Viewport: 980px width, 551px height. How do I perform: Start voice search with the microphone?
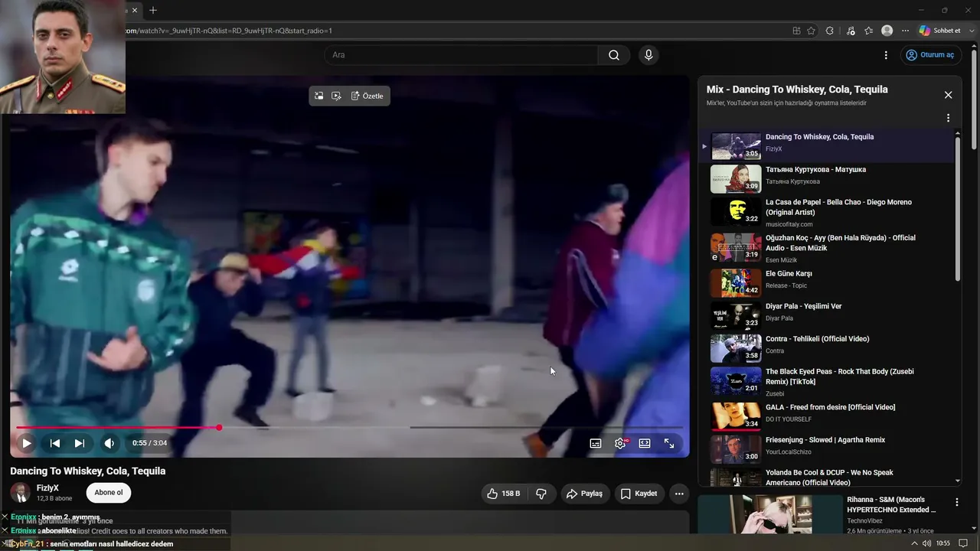648,55
